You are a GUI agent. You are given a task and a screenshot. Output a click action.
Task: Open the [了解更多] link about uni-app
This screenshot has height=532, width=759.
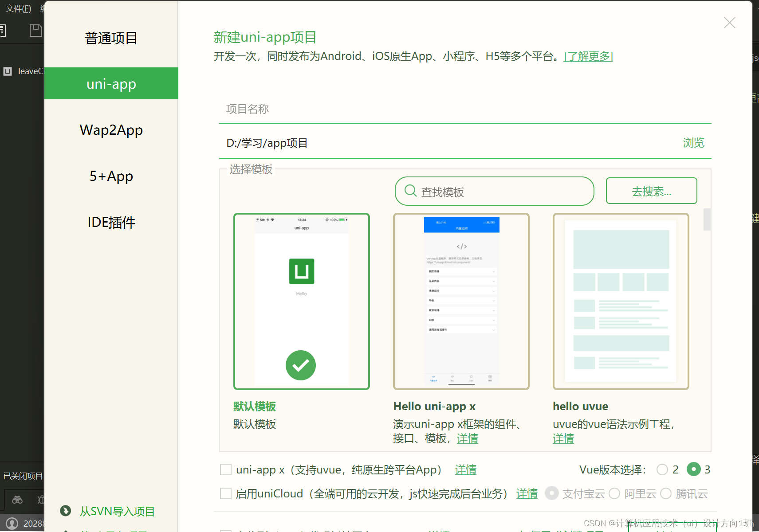pos(588,56)
